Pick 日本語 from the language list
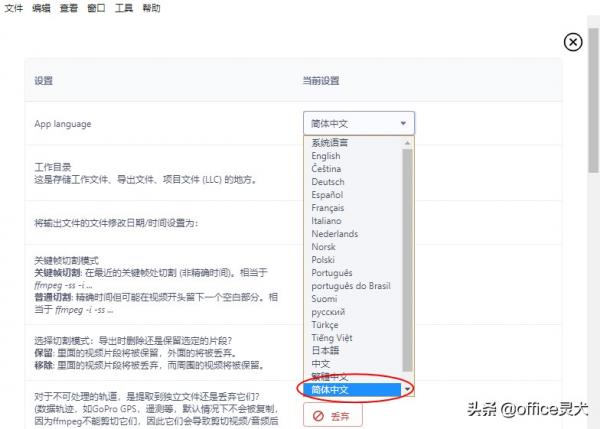Image resolution: width=600 pixels, height=429 pixels. [x=353, y=351]
